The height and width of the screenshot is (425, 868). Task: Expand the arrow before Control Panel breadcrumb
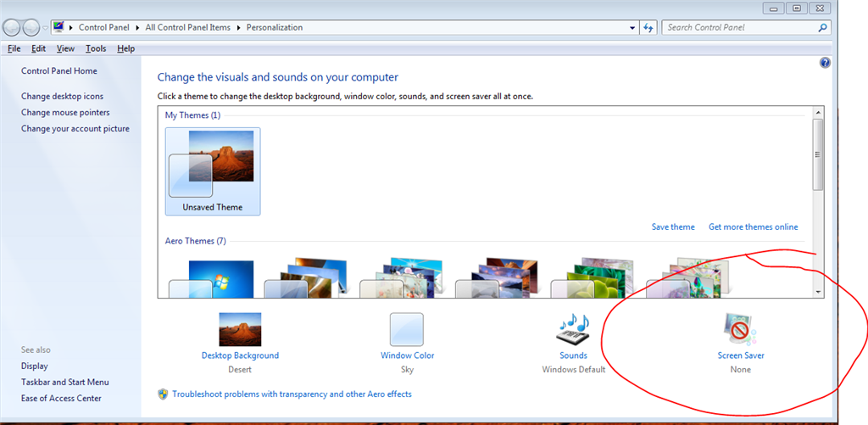pyautogui.click(x=71, y=27)
